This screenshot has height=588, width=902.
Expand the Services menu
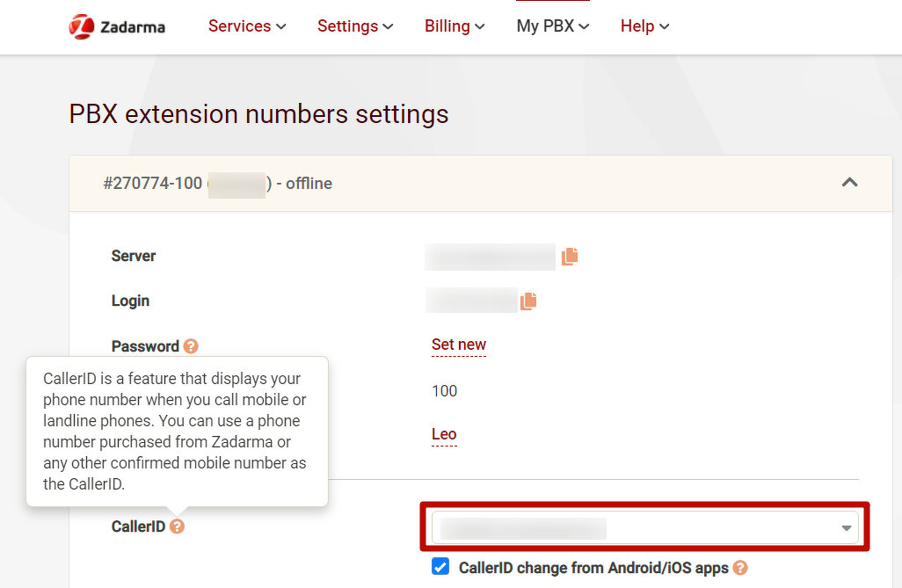click(x=247, y=26)
